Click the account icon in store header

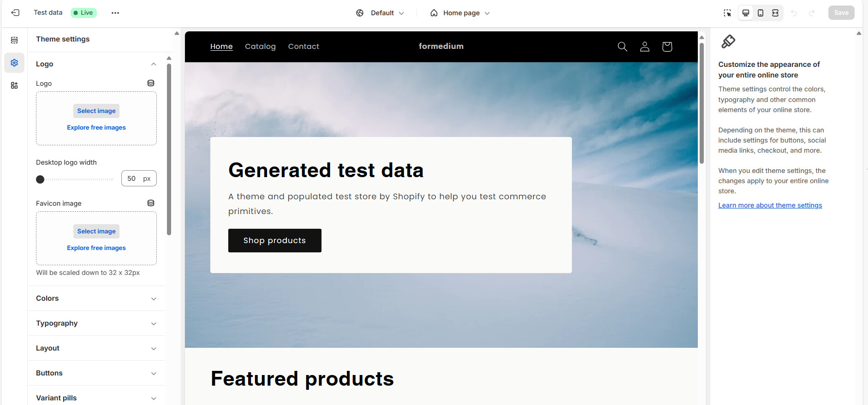[x=645, y=47]
